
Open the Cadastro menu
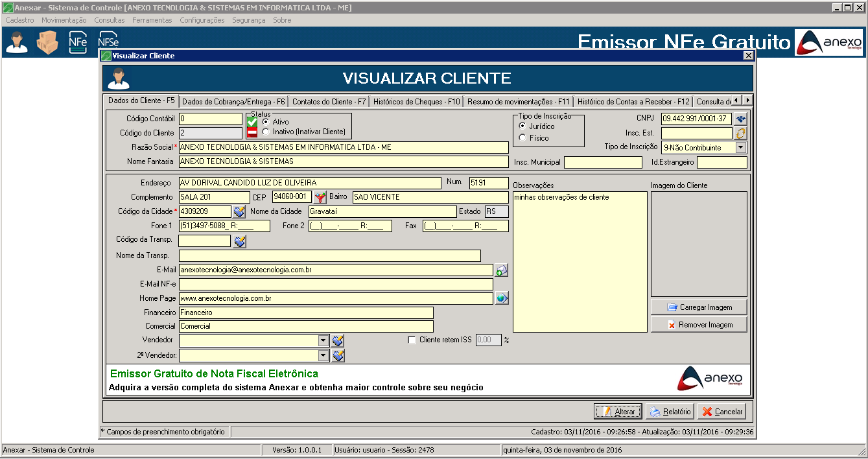click(x=19, y=20)
